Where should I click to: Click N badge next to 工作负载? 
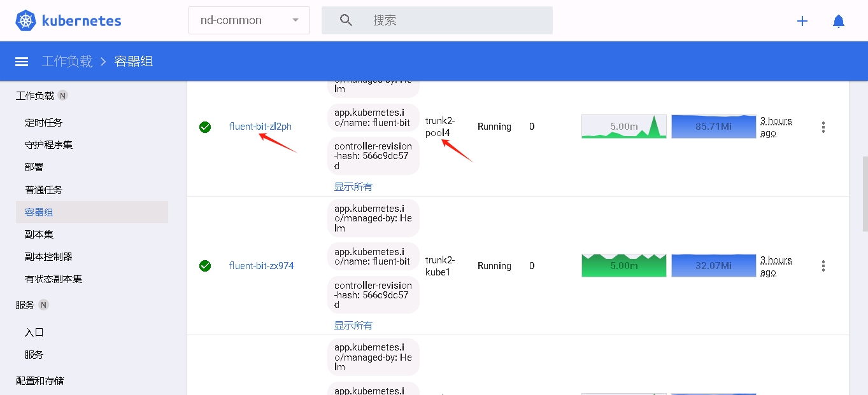click(62, 95)
